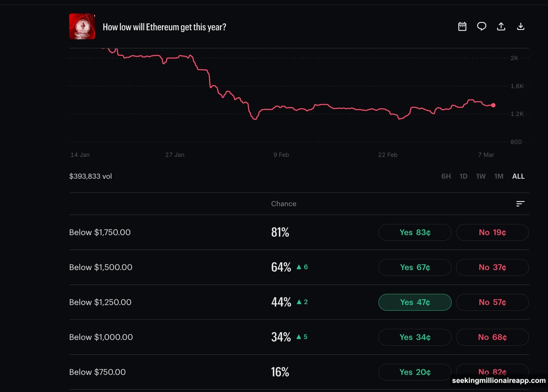Open the sort options icon beside Chance
548x392 pixels.
coord(520,204)
